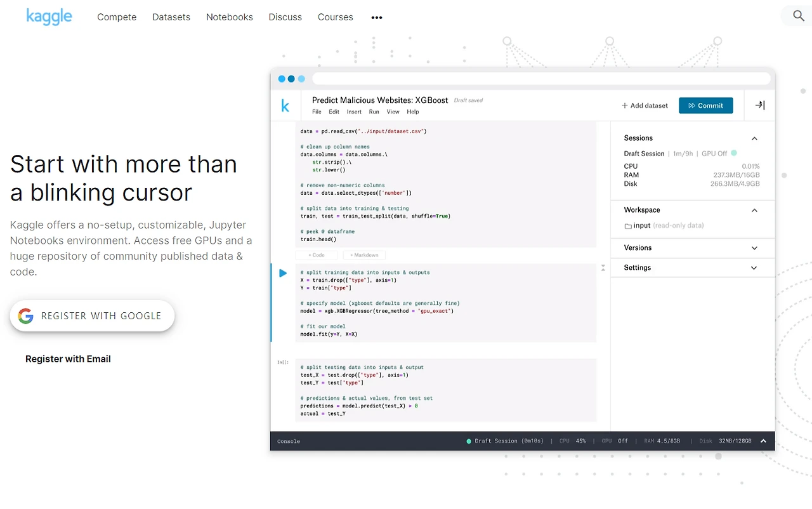This screenshot has width=812, height=509.
Task: Expand the Settings panel
Action: tap(754, 268)
